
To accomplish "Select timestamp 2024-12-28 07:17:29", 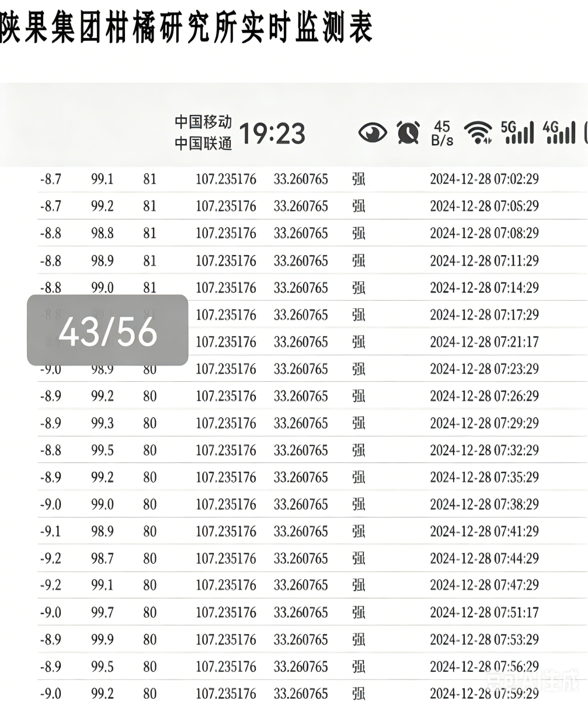I will tap(484, 315).
